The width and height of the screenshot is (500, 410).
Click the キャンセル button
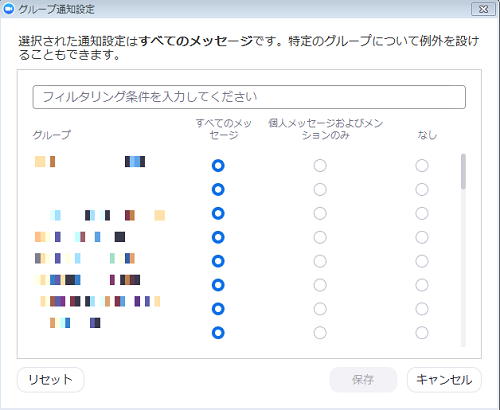coord(444,380)
